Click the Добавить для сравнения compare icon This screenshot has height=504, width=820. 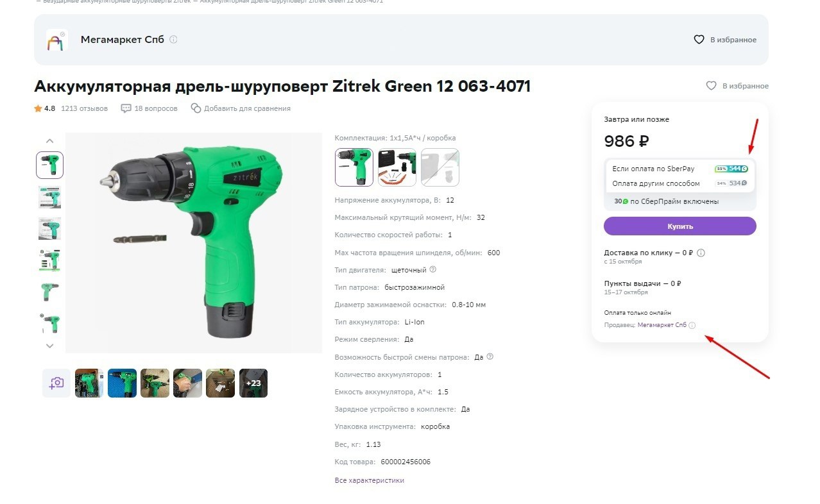[196, 108]
